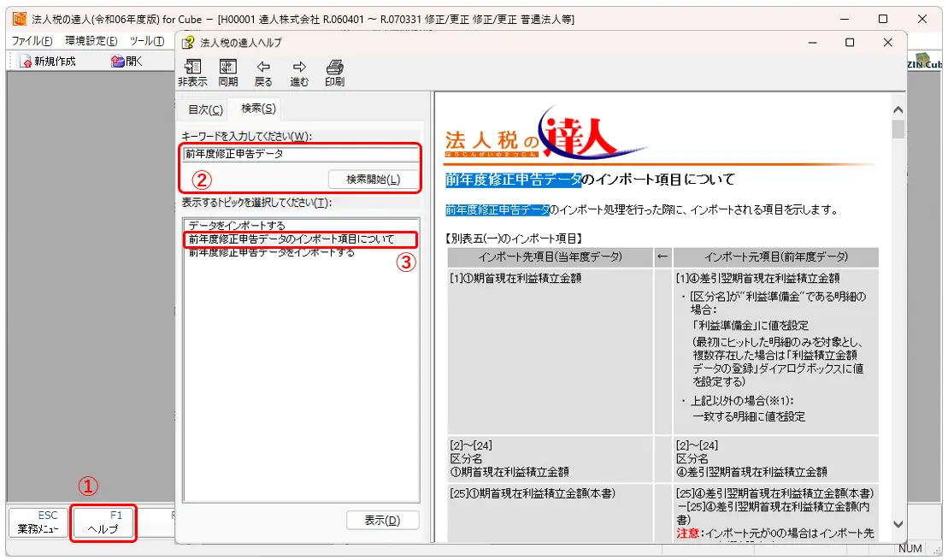Click the header インポート元項目(前年度データ)
Image resolution: width=948 pixels, height=560 pixels.
(775, 257)
